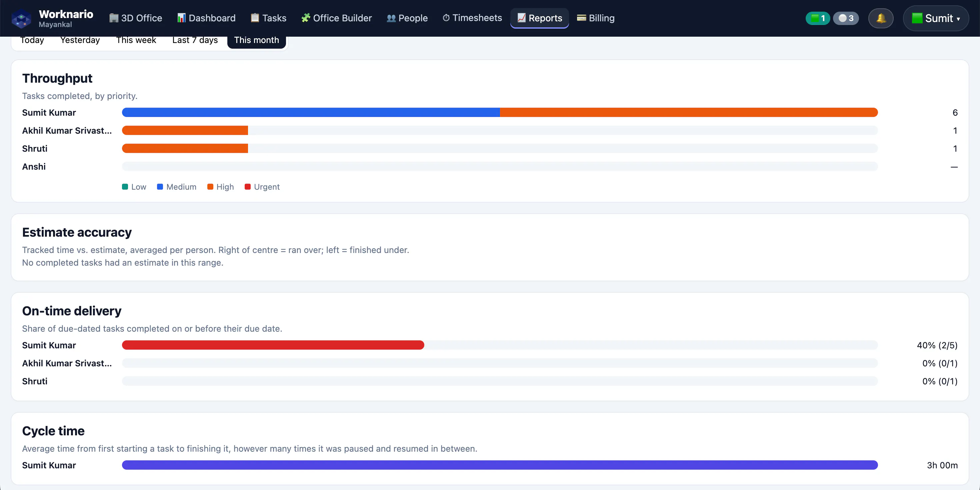Click Anshi name in Throughput
Viewport: 980px width, 490px height.
pyautogui.click(x=34, y=167)
